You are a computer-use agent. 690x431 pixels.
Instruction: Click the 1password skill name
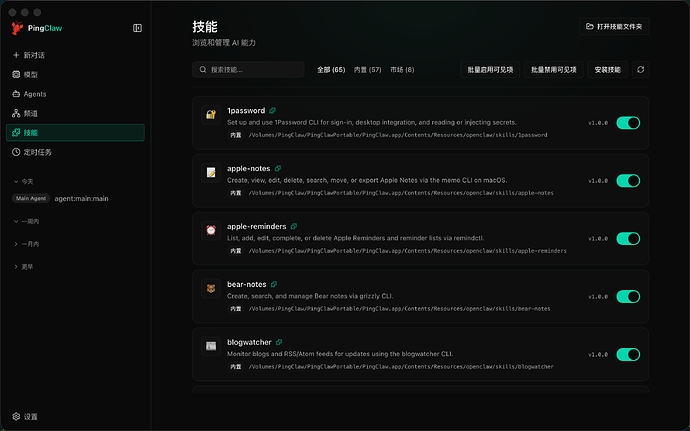coord(246,111)
